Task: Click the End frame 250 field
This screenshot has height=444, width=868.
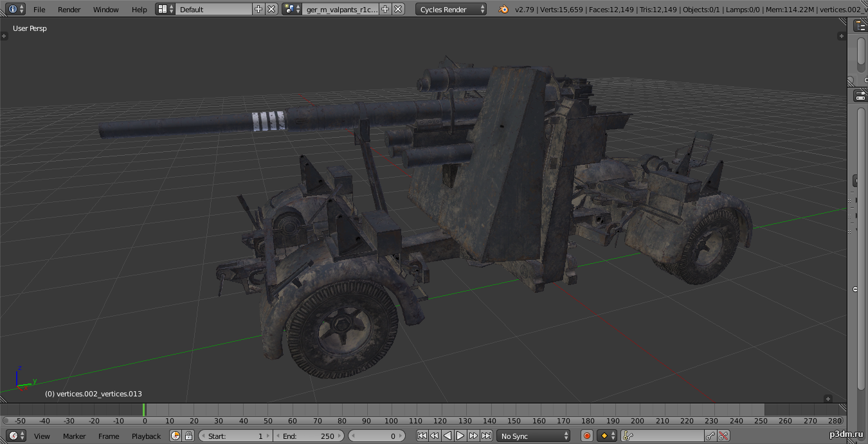Action: pyautogui.click(x=309, y=436)
